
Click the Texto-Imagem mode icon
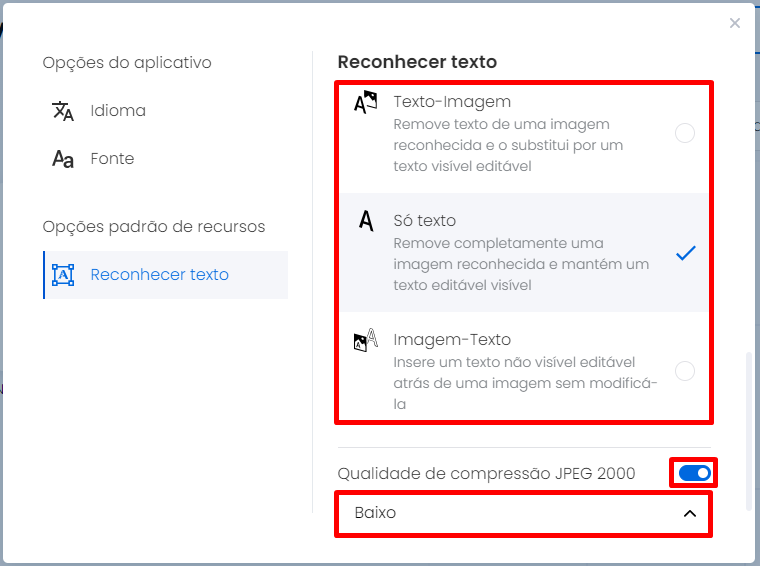coord(365,102)
